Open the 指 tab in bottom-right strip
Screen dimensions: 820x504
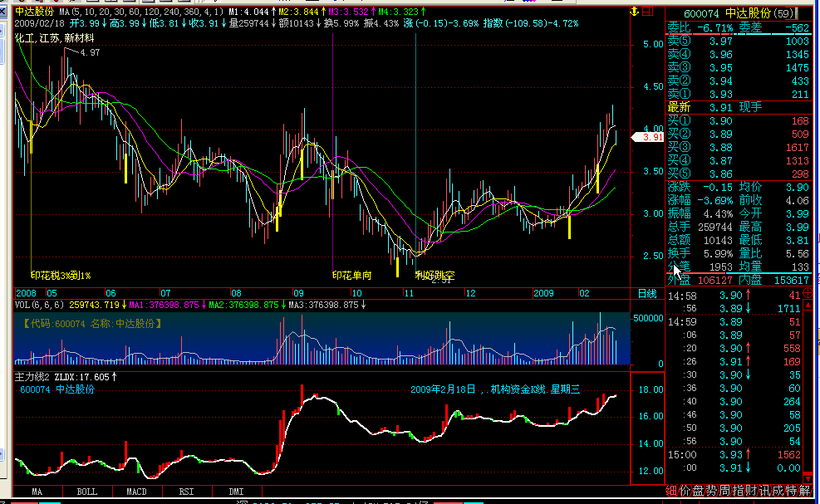[738, 491]
